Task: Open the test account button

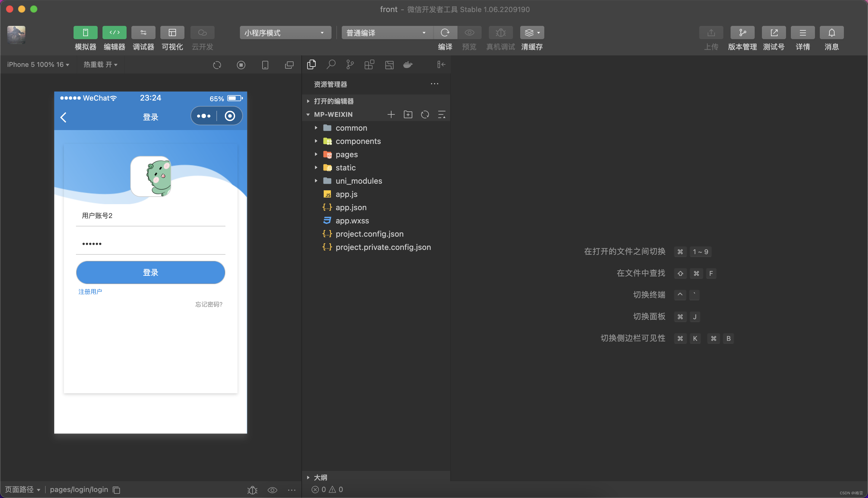Action: click(x=774, y=33)
